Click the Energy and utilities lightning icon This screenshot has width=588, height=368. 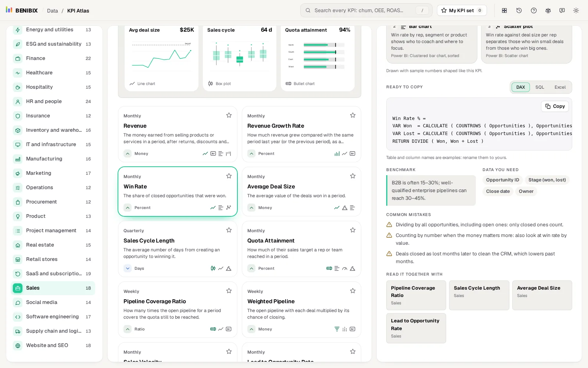tap(18, 30)
